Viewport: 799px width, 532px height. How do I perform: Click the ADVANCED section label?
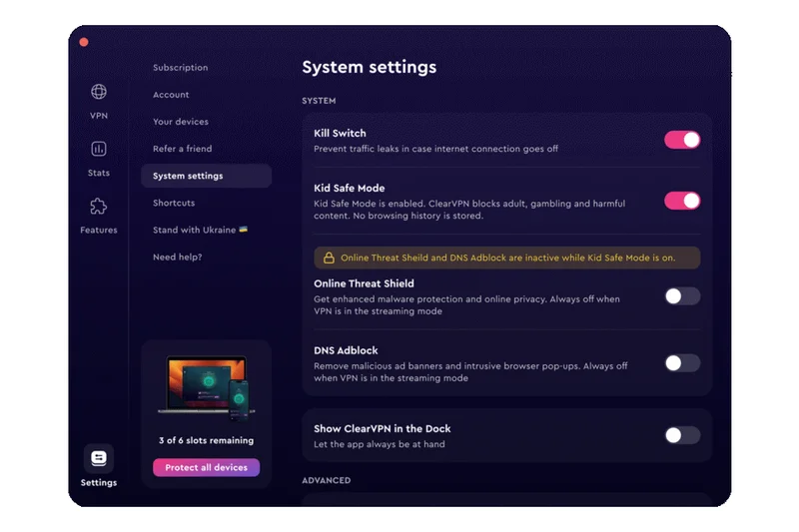coord(327,480)
